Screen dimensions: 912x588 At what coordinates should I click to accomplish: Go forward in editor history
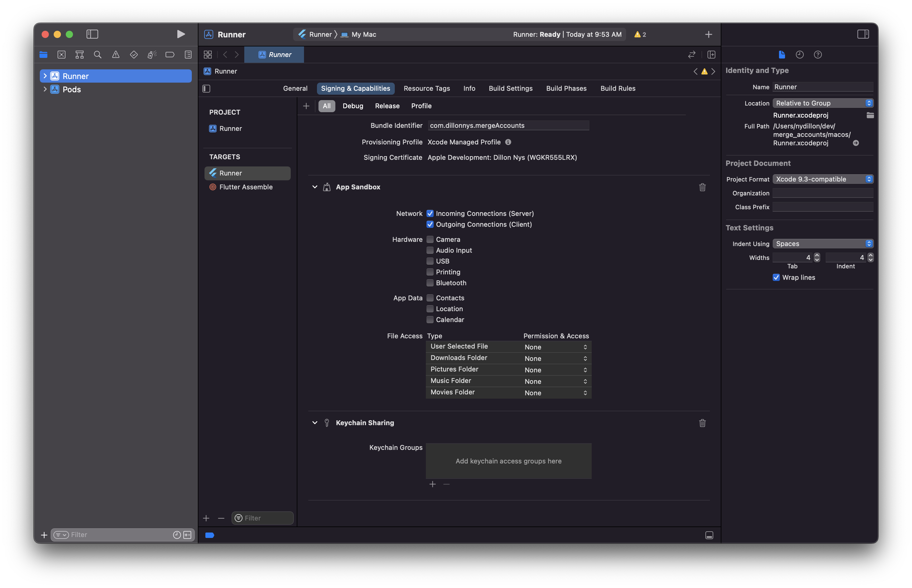coord(237,55)
